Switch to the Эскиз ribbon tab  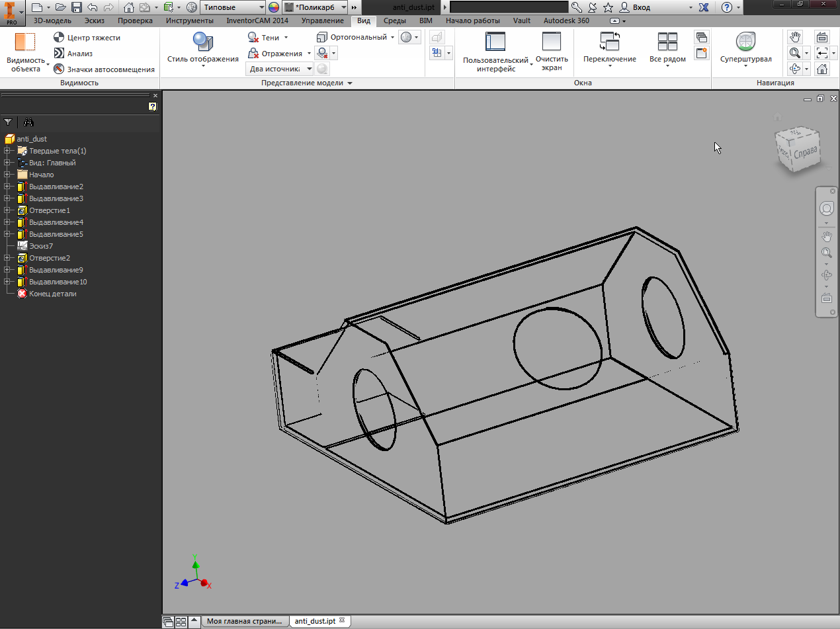(x=94, y=21)
